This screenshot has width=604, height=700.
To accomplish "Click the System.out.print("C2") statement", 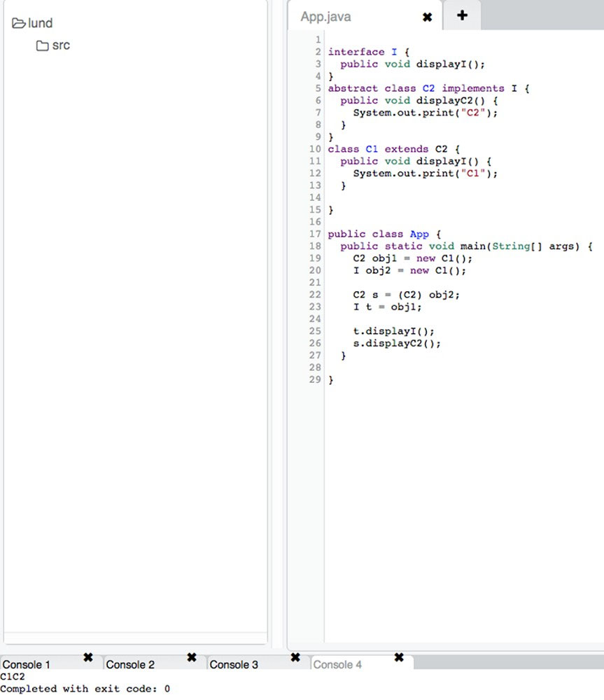I will [426, 113].
